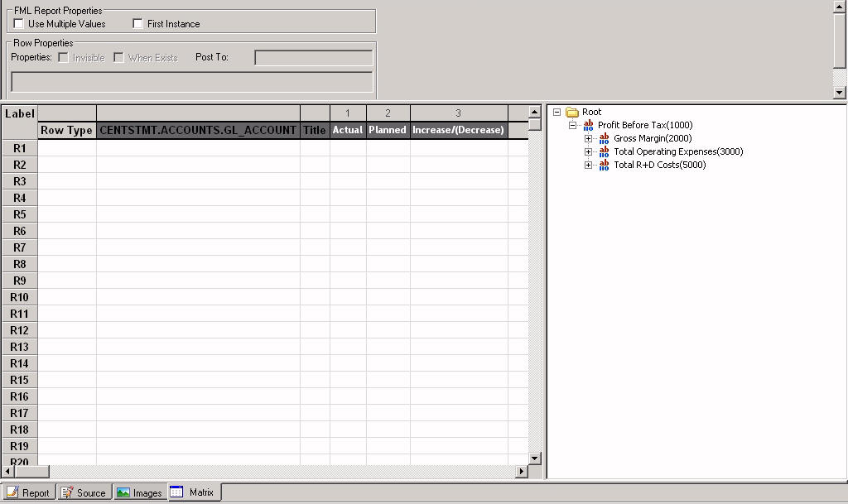Select the Actual column header
The height and width of the screenshot is (504, 848).
point(348,130)
